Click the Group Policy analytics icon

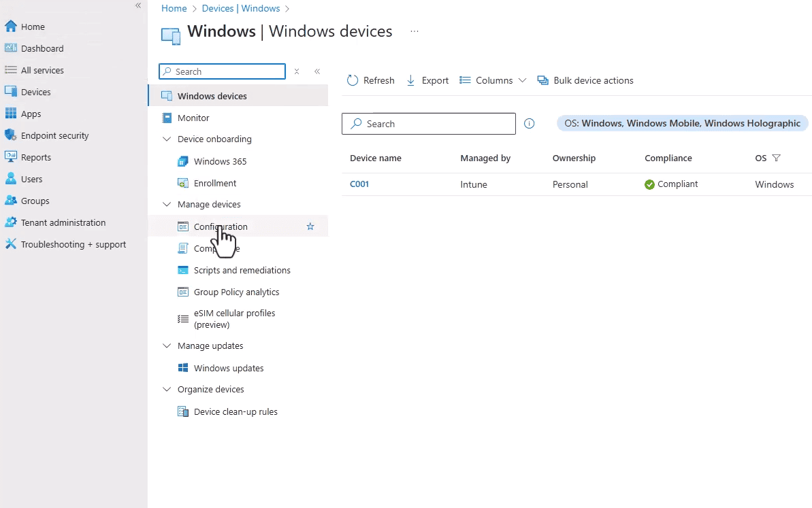182,292
